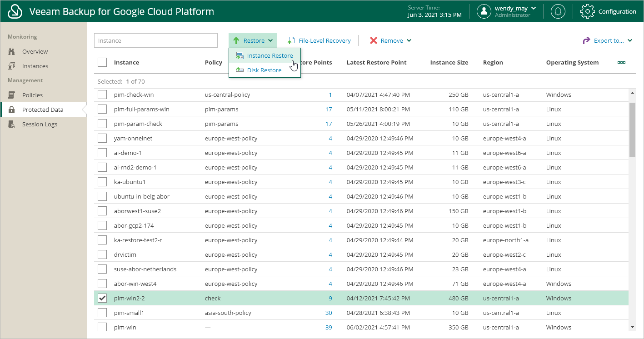Click the scrollbar up arrow
Image resolution: width=644 pixels, height=339 pixels.
pos(632,92)
